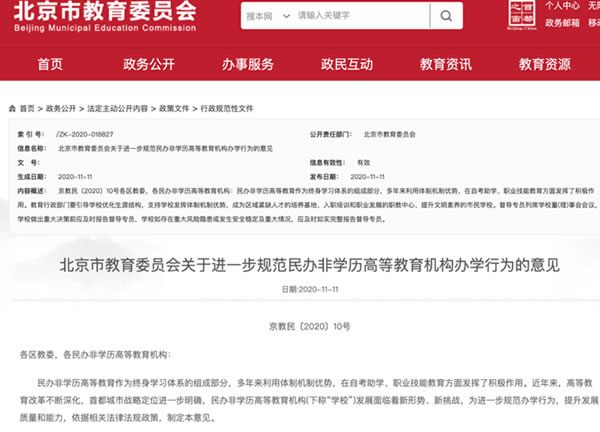Open 教育资讯 navigation menu
600x432 pixels.
[446, 64]
